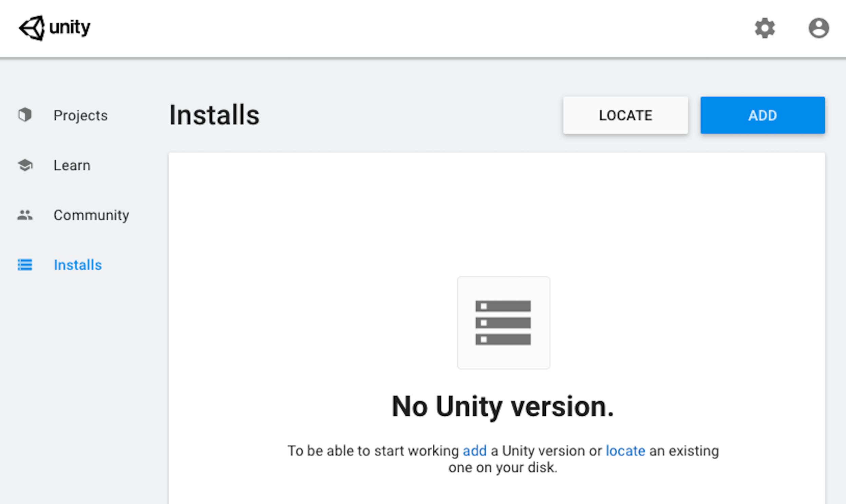Image resolution: width=846 pixels, height=504 pixels.
Task: Click the Projects cube icon
Action: point(25,115)
